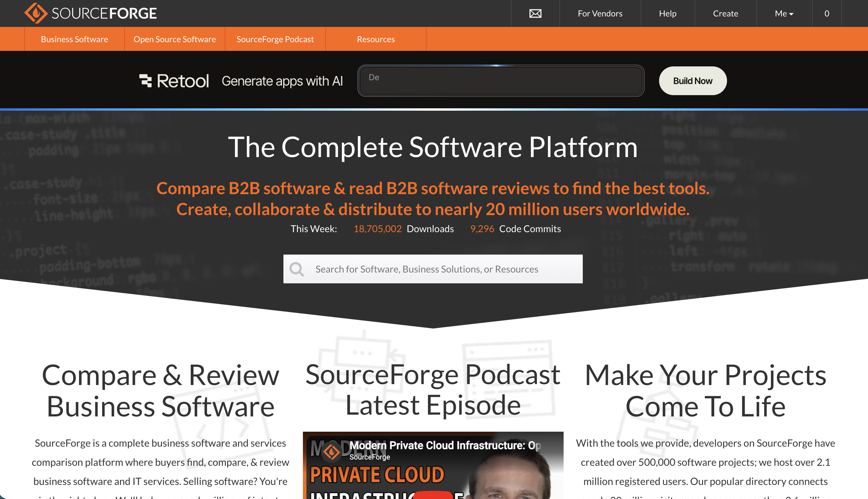Open For Vendors page
Viewport: 868px width, 499px height.
click(x=600, y=13)
